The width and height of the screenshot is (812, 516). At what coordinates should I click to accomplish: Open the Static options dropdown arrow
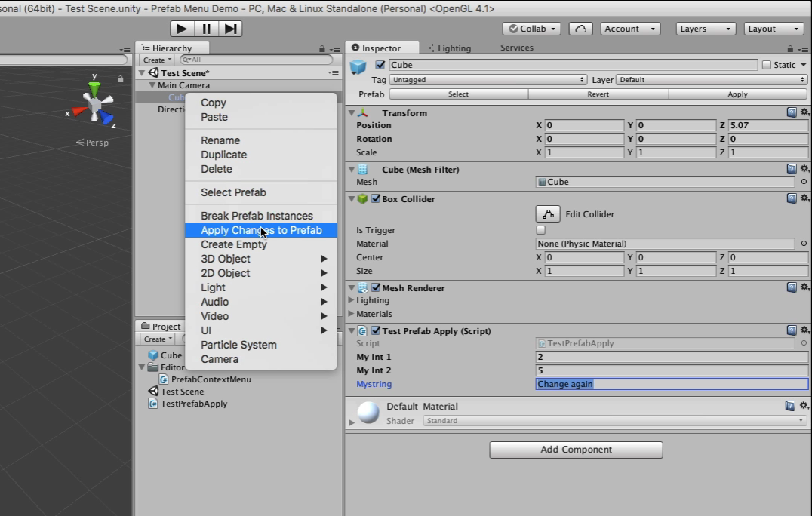(803, 65)
